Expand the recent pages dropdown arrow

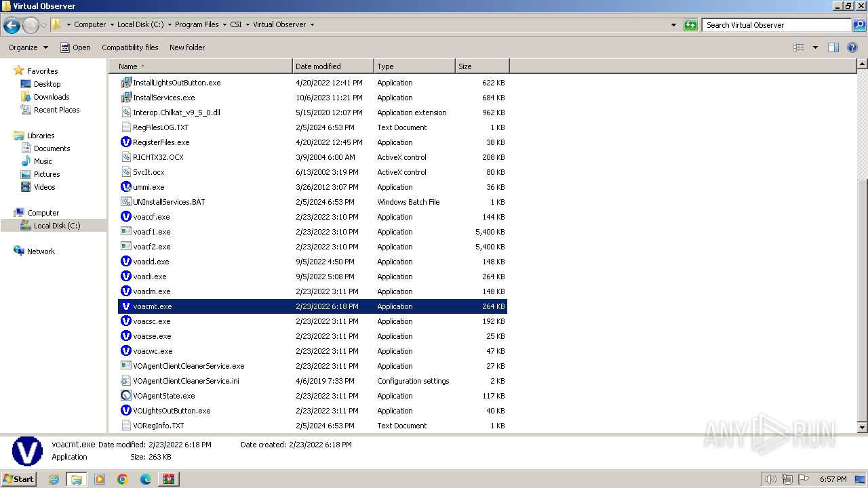click(x=44, y=25)
